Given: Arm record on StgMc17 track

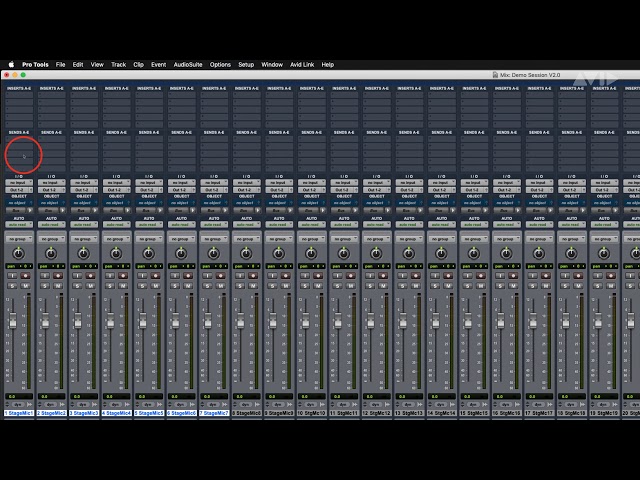Looking at the screenshot, I should [x=546, y=276].
